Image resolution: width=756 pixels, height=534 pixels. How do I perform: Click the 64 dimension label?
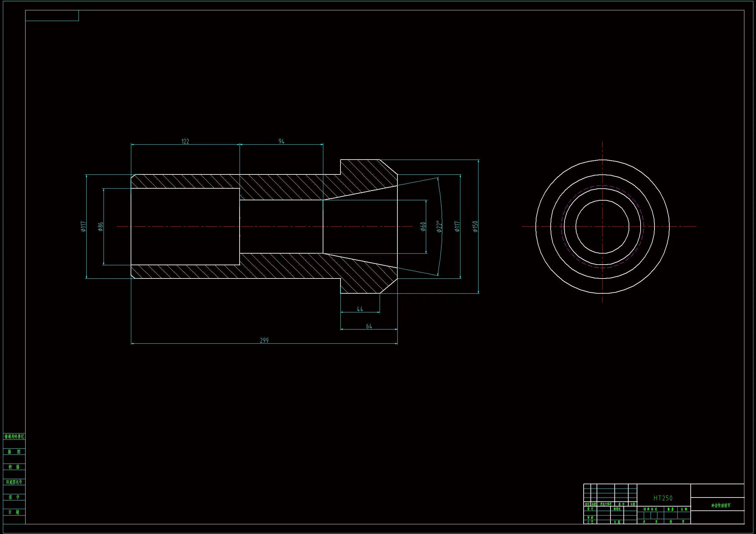(x=369, y=326)
